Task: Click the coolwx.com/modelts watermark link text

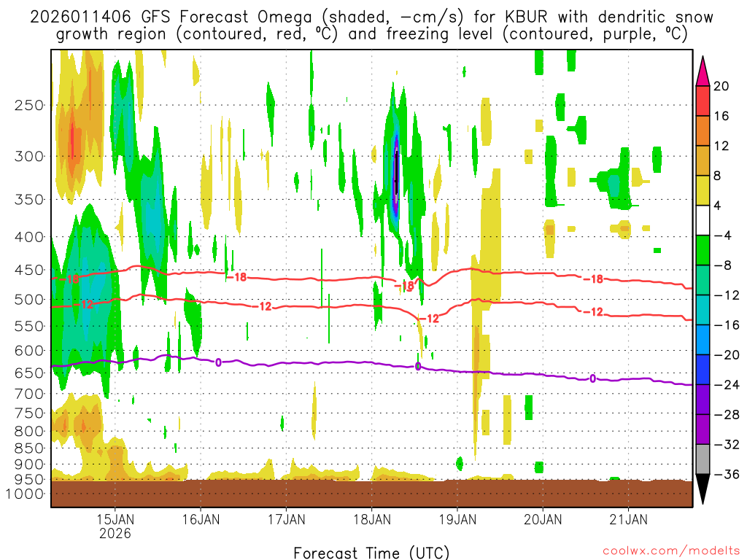Action: pos(671,551)
